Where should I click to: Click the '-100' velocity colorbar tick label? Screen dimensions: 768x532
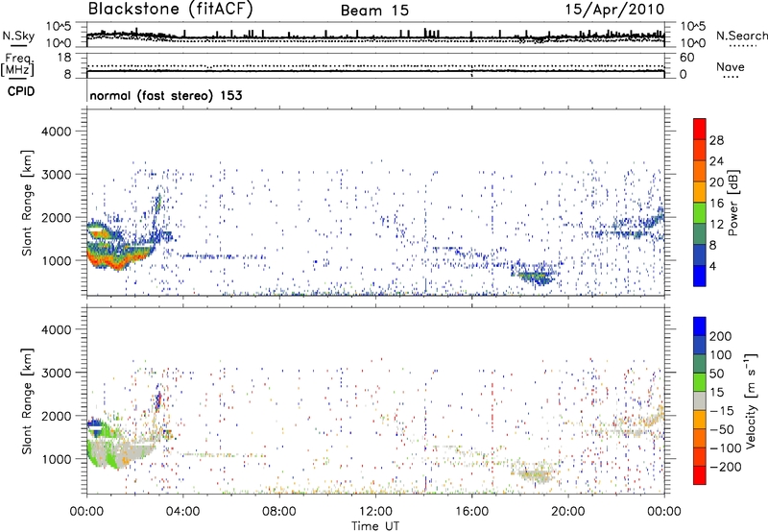pos(726,447)
